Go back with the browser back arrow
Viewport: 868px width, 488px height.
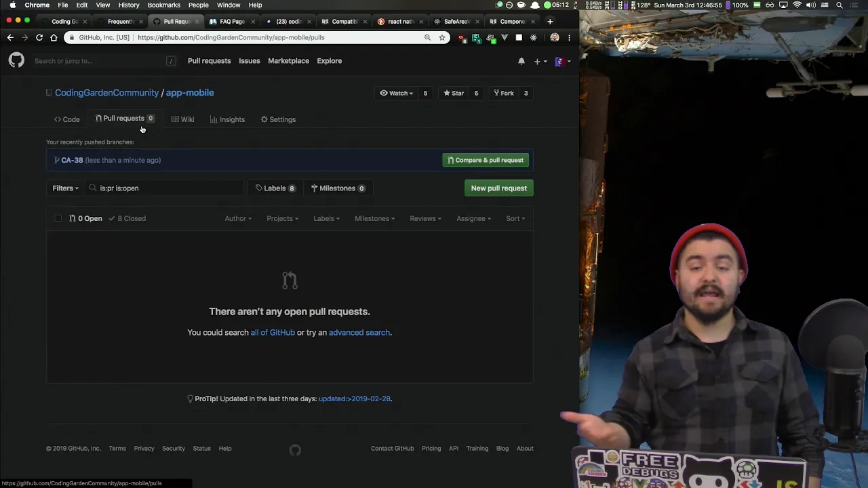(10, 37)
